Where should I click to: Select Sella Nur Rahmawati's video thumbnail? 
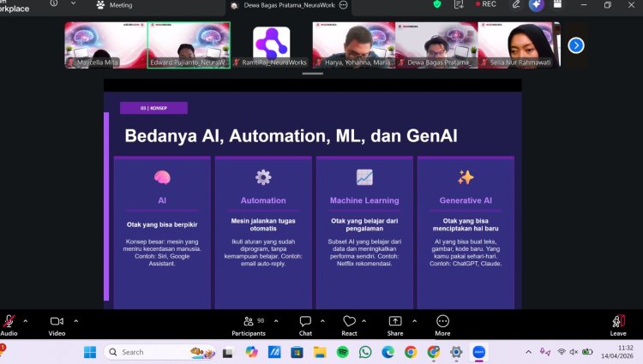(x=519, y=45)
